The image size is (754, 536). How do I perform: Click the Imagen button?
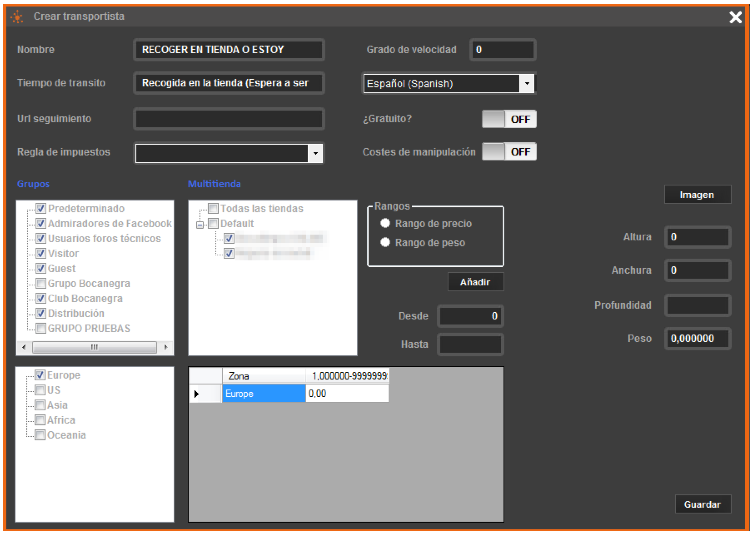coord(697,194)
